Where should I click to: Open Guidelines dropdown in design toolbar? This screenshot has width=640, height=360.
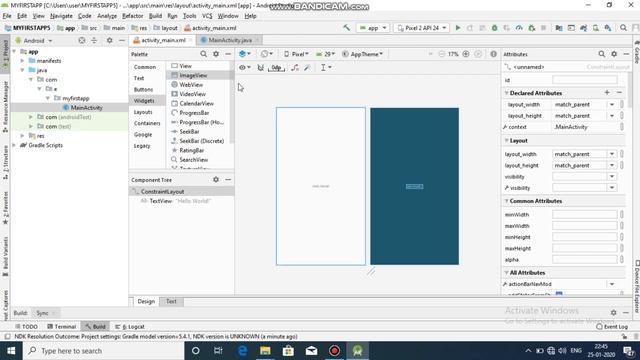pos(326,67)
